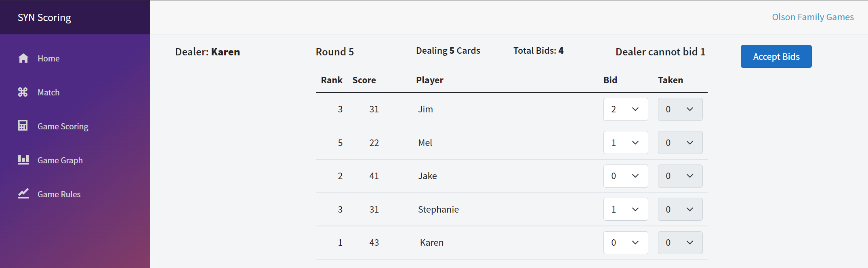Open Mel's Bid dropdown
The width and height of the screenshot is (868, 268).
click(625, 143)
